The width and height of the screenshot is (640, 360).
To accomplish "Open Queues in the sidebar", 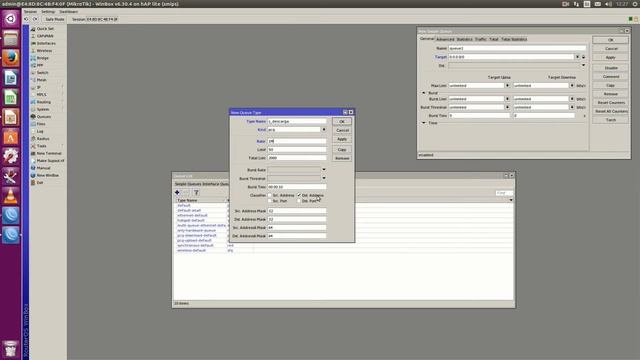I will pyautogui.click(x=44, y=117).
